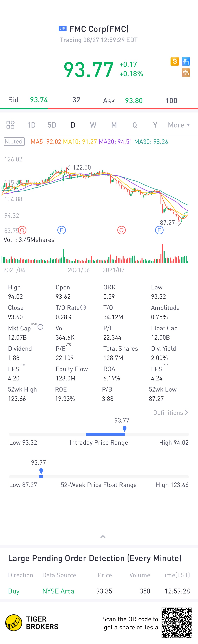Select the 5D chart tab
This screenshot has height=644, width=198.
click(x=52, y=125)
